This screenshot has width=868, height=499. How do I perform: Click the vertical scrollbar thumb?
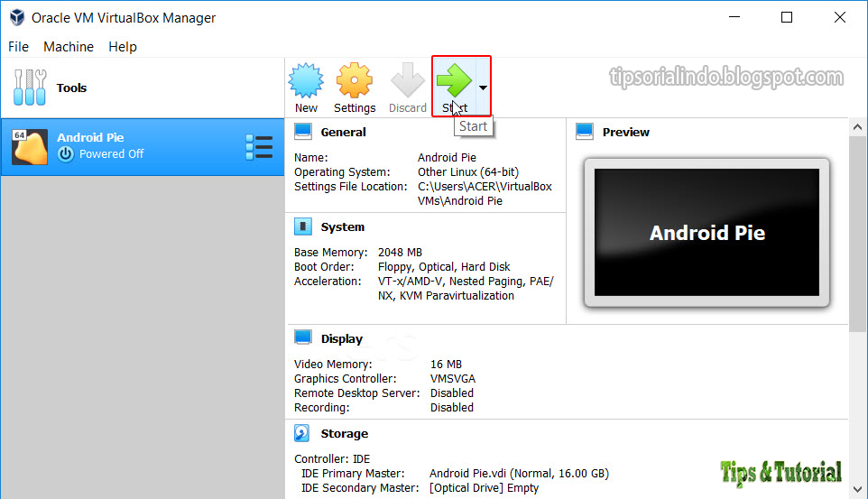point(857,234)
